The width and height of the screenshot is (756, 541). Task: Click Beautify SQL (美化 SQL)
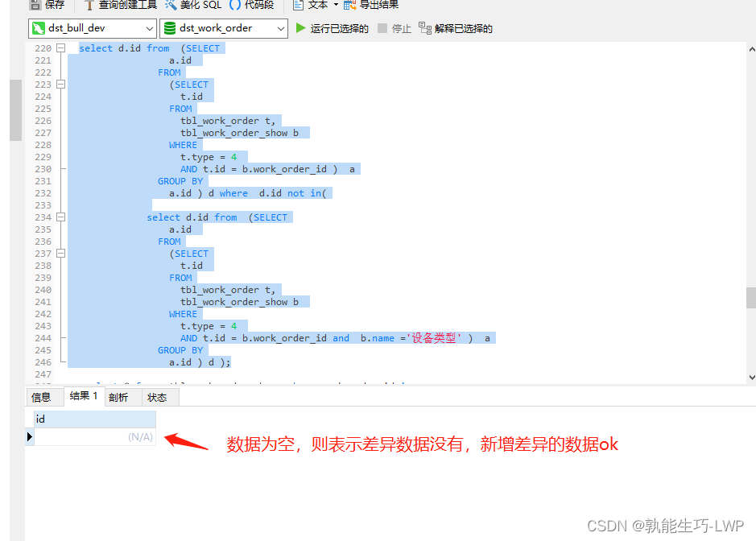point(193,5)
